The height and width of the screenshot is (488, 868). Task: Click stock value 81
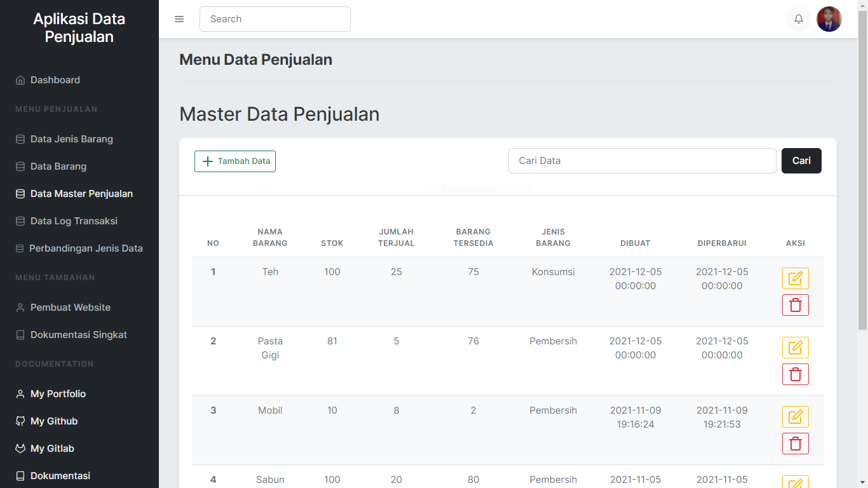pos(332,341)
